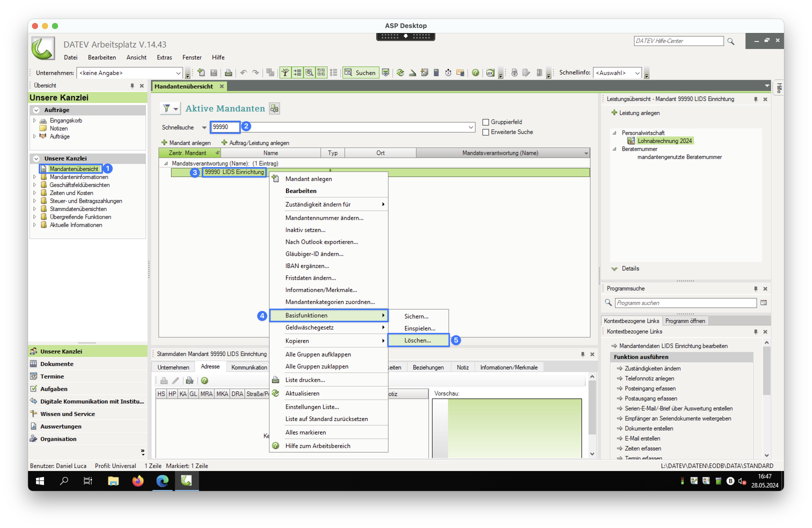Click the DATEV Hilfe-Center search magnifier
This screenshot has height=528, width=812.
point(730,41)
